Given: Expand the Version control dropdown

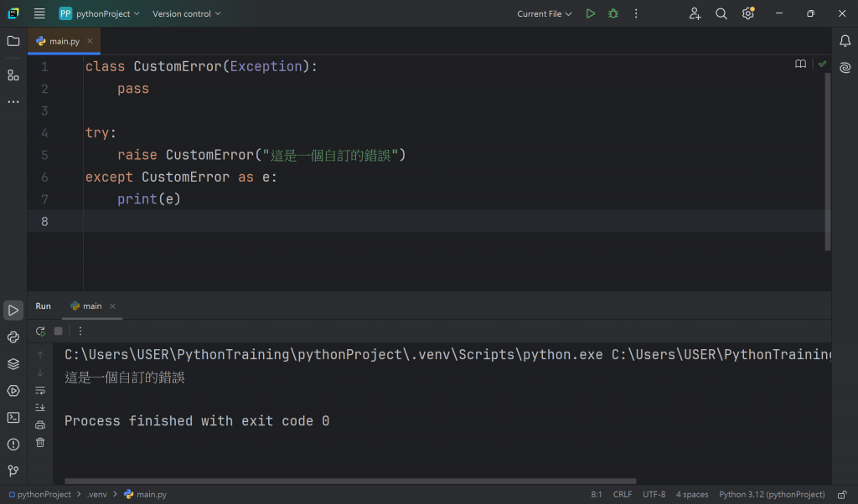Looking at the screenshot, I should (187, 13).
